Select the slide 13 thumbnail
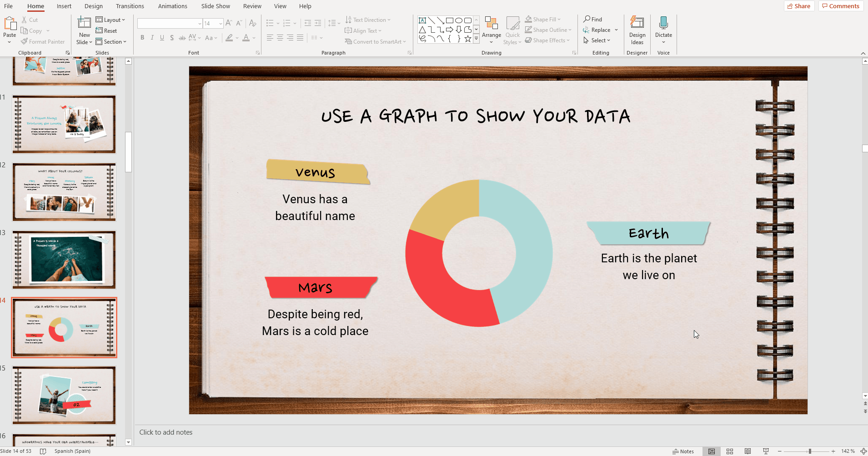 (64, 260)
